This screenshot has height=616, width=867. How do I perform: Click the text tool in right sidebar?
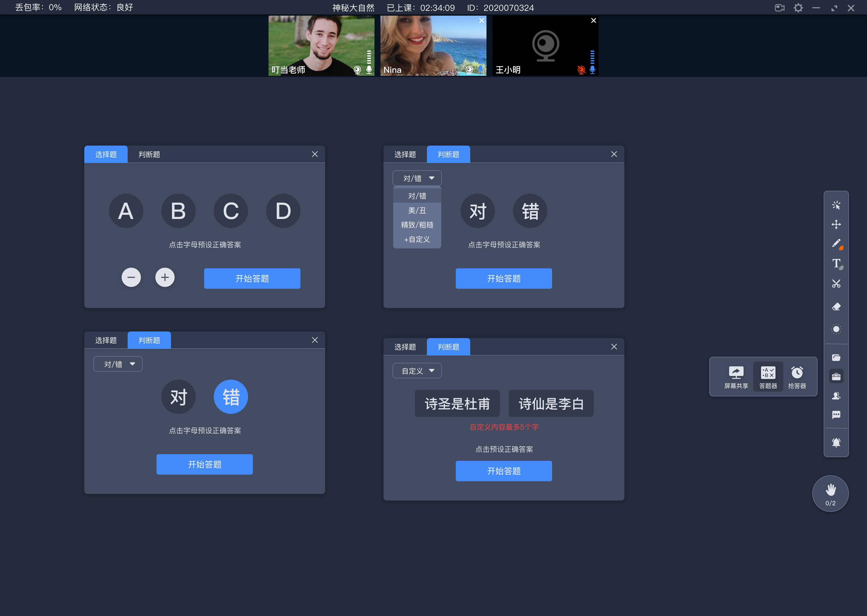[836, 263]
